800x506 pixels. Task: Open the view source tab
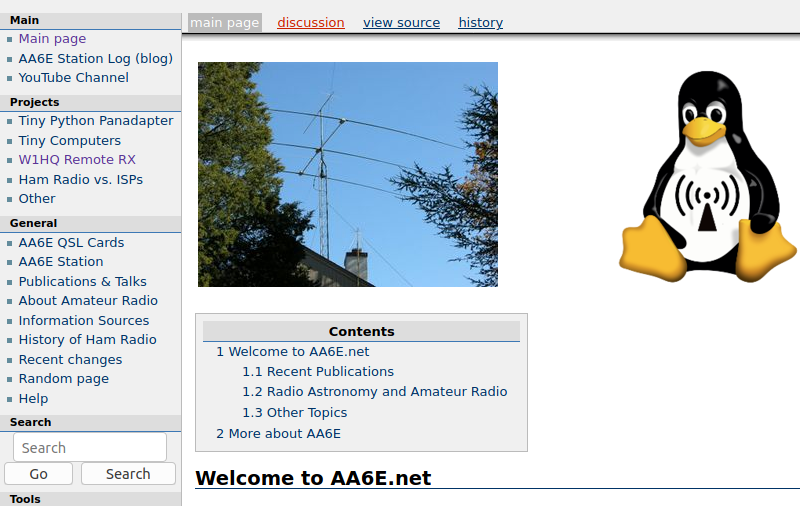401,23
